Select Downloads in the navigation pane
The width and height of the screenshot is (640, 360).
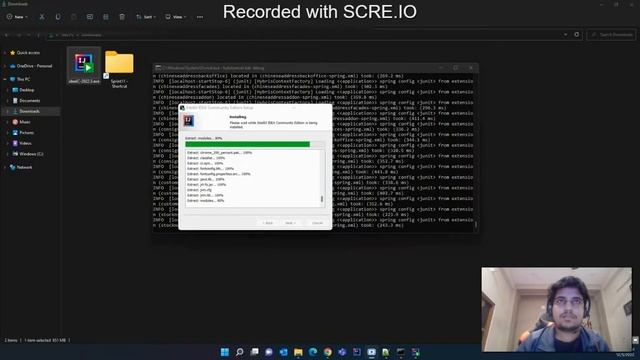click(x=29, y=111)
